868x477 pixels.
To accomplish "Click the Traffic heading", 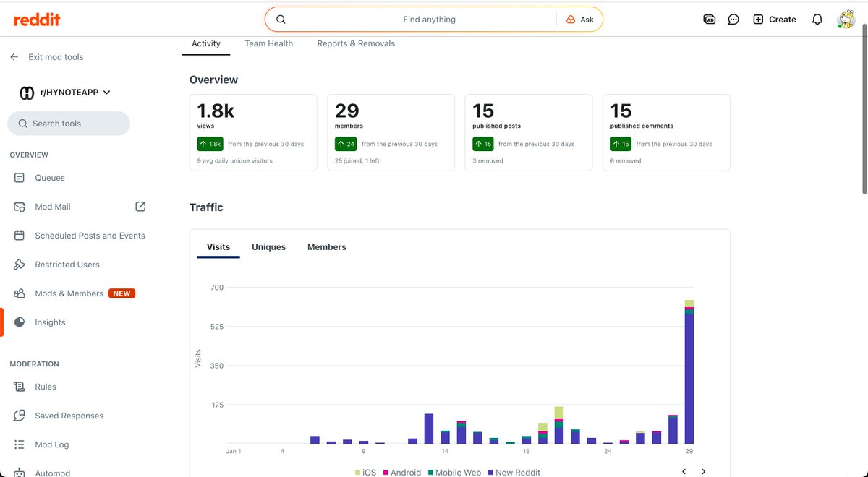I will (x=206, y=207).
